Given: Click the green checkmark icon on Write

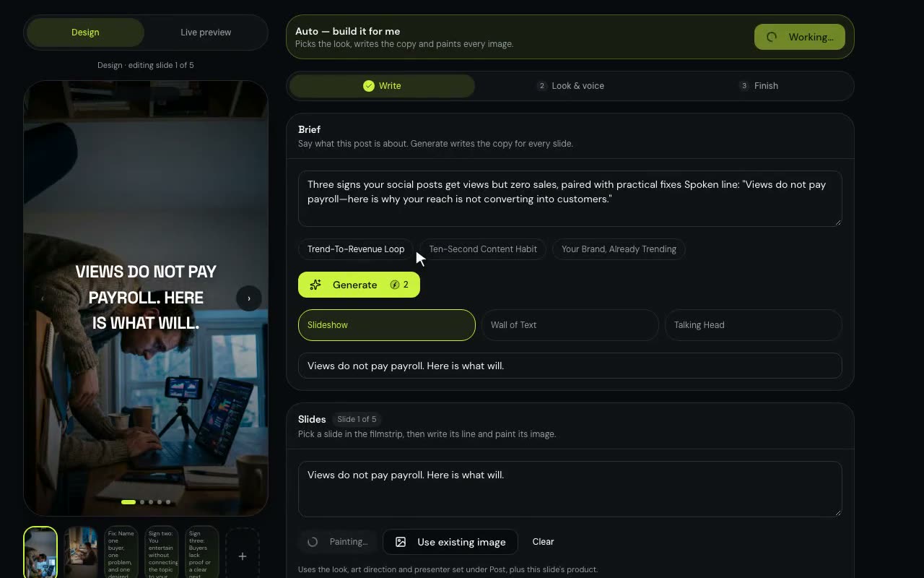Looking at the screenshot, I should click(369, 86).
